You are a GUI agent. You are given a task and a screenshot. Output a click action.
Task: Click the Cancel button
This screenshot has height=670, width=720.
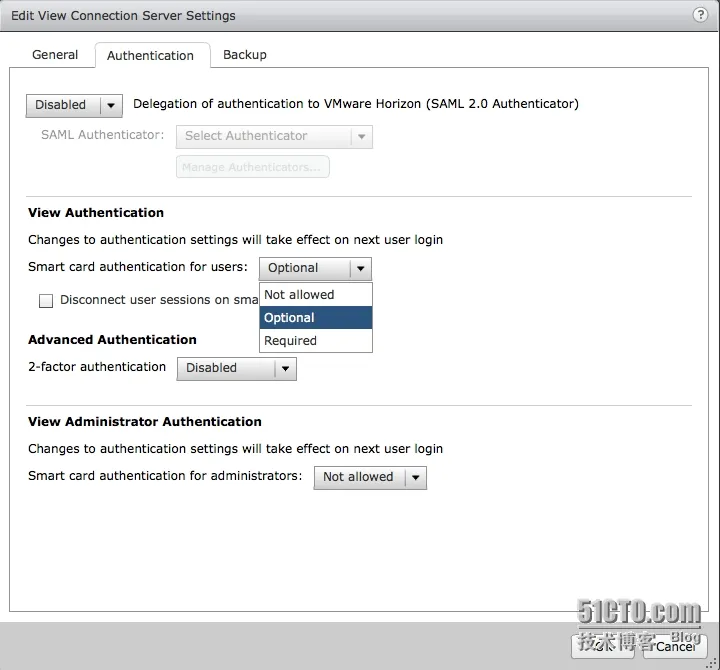pyautogui.click(x=675, y=646)
